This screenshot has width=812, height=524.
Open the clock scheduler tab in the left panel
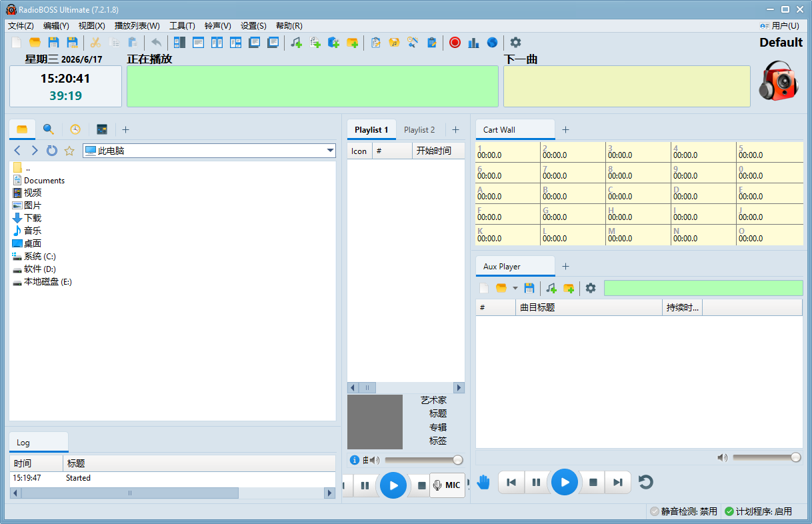coord(75,129)
